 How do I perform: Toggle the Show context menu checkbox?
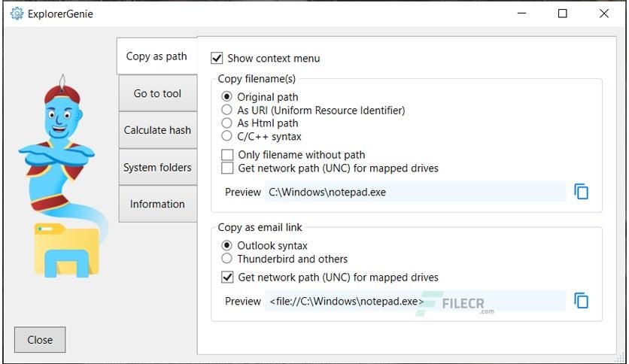217,58
